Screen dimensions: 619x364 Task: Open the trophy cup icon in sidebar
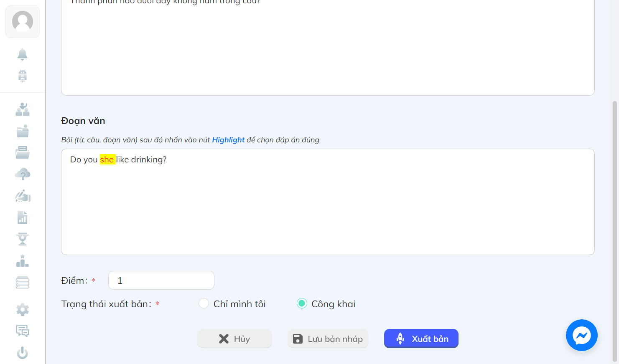point(23,239)
